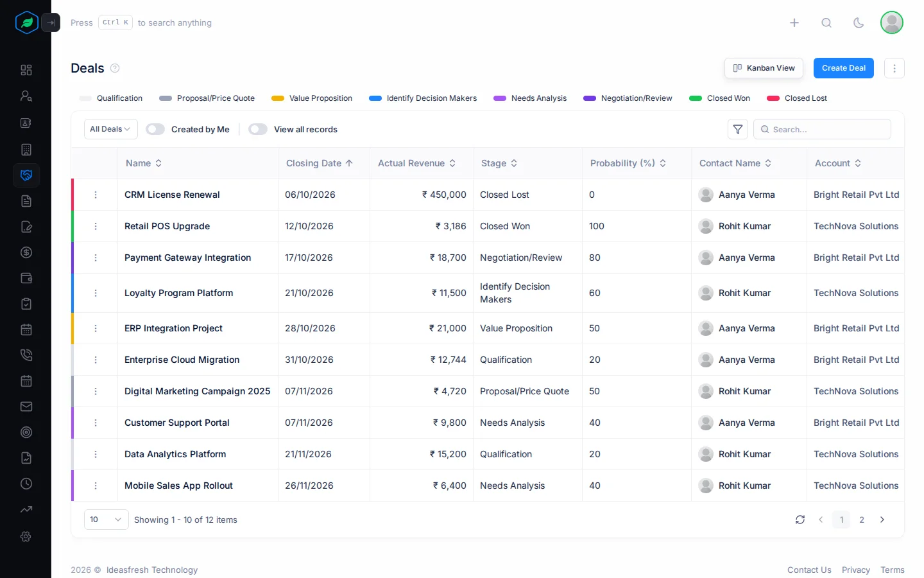Open row actions for ERP Integration Project

tap(96, 328)
